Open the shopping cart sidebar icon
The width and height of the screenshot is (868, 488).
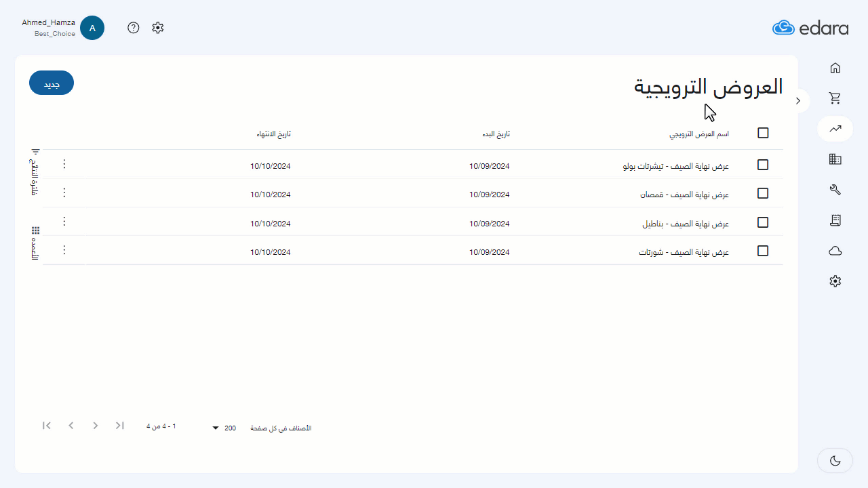(835, 98)
